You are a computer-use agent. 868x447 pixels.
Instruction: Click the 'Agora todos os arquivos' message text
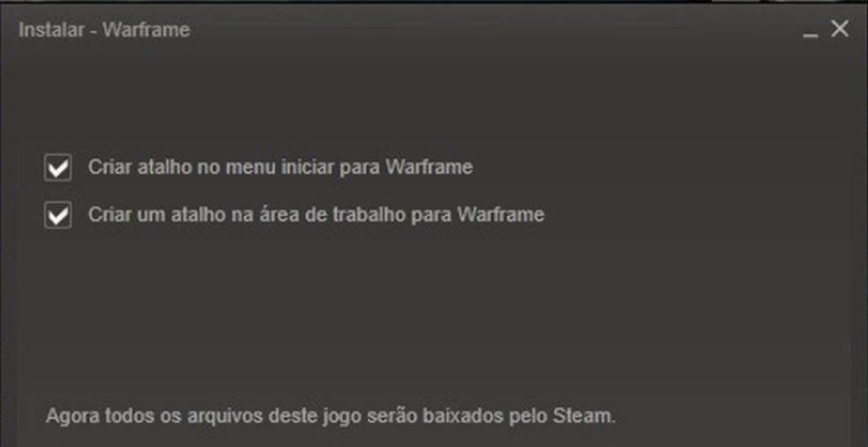tap(331, 415)
